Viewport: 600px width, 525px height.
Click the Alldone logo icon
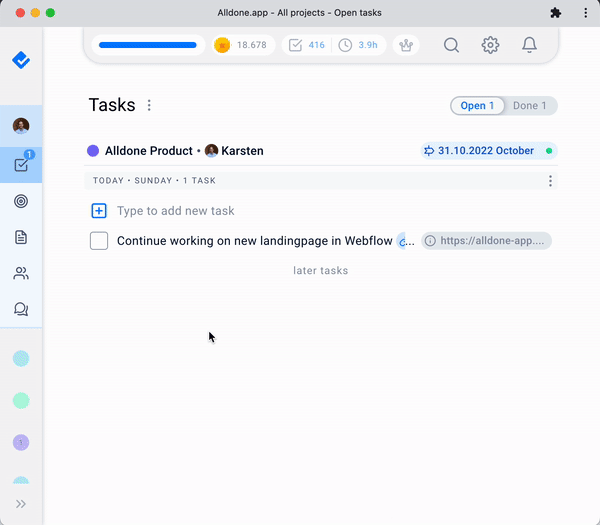click(21, 60)
